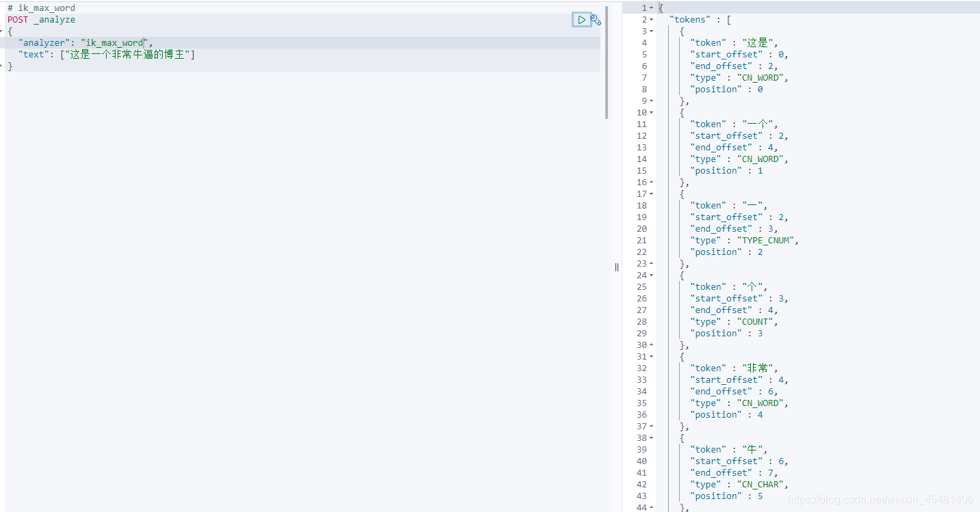Click the "position" : 5 line
Screen dimensions: 980x512
tap(726, 496)
